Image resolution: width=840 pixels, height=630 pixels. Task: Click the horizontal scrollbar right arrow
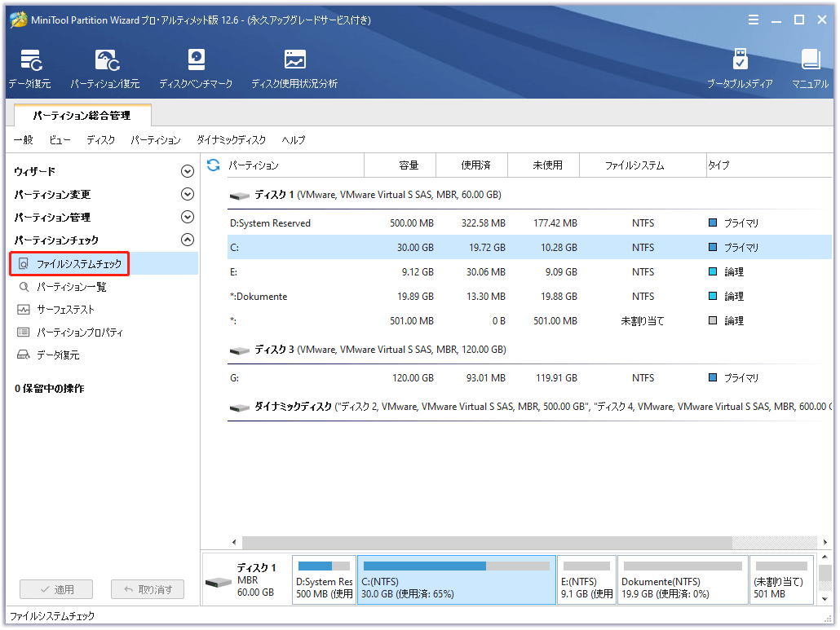click(825, 542)
